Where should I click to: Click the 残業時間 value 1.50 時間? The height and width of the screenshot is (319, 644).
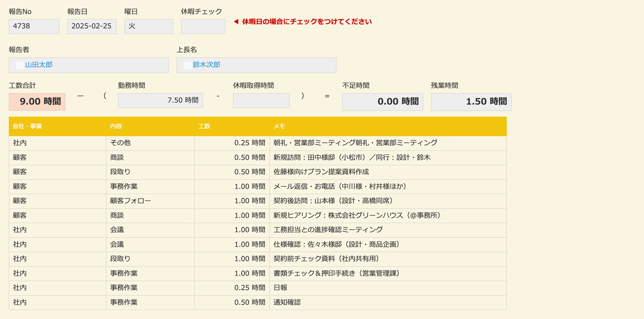pyautogui.click(x=471, y=102)
